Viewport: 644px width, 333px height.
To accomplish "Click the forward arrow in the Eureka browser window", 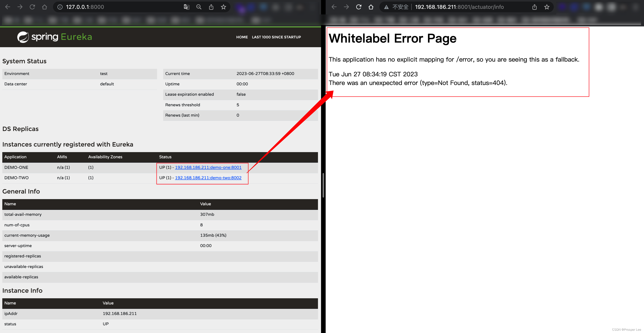I will (x=20, y=7).
